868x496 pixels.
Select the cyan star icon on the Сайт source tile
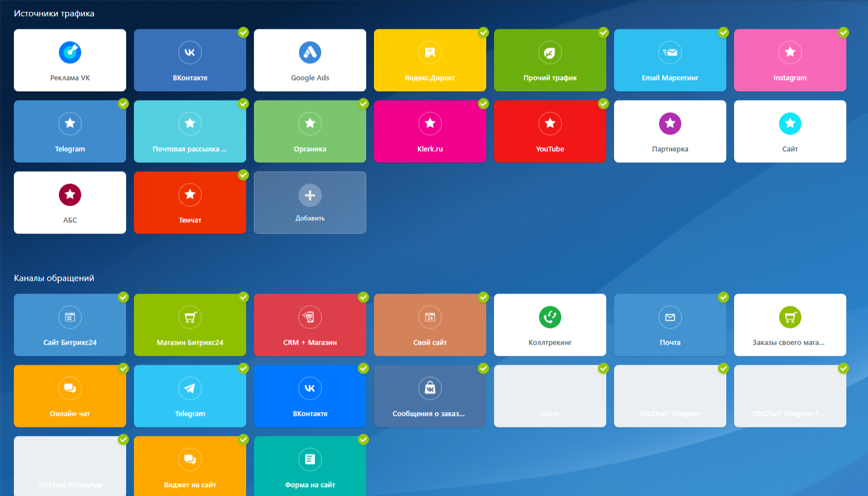coord(790,123)
